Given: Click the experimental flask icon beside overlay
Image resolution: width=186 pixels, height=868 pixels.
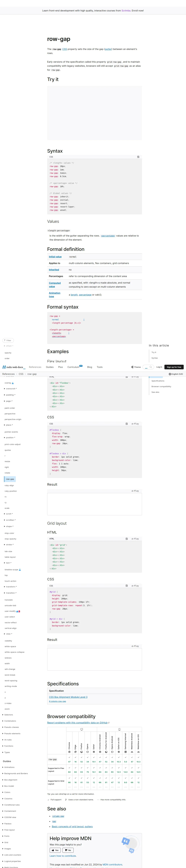Looking at the screenshot, I should pos(13,383).
